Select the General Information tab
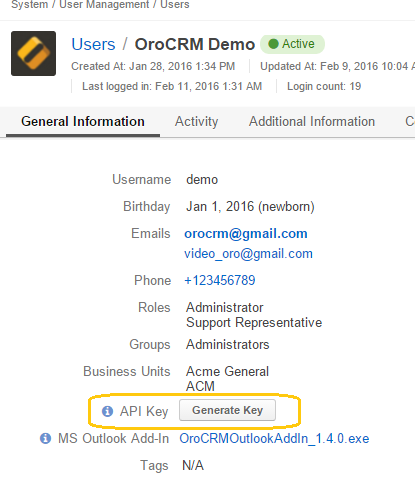Viewport: 415px width, 477px height. click(x=83, y=121)
